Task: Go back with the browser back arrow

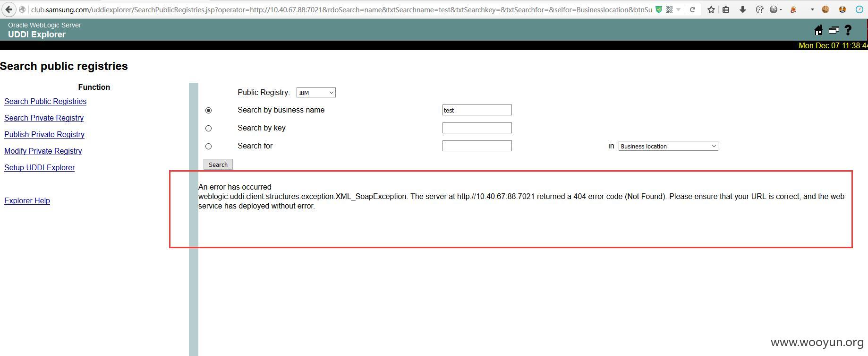Action: point(9,9)
